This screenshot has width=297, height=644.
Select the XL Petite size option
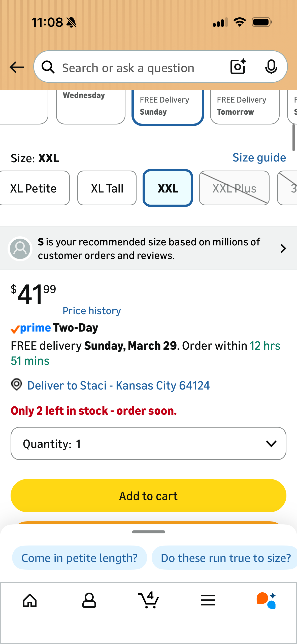coord(33,188)
